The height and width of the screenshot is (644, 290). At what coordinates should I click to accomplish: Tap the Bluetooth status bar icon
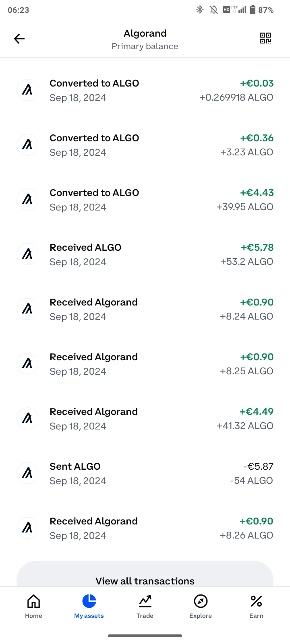(x=200, y=10)
